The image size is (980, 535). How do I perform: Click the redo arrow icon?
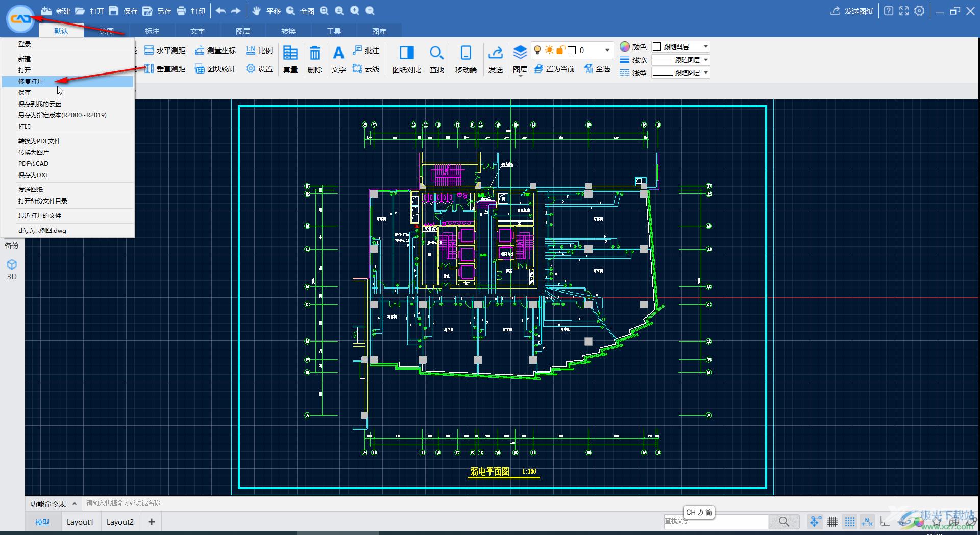click(236, 11)
